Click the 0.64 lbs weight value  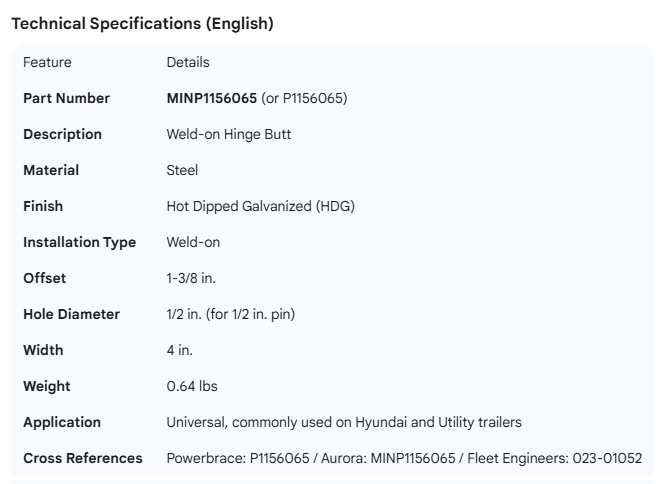point(192,386)
